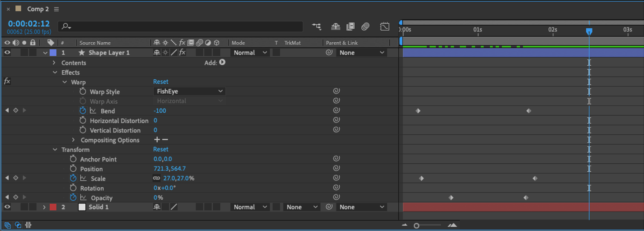644x231 pixels.
Task: Collapse the Warp effect group
Action: (64, 82)
